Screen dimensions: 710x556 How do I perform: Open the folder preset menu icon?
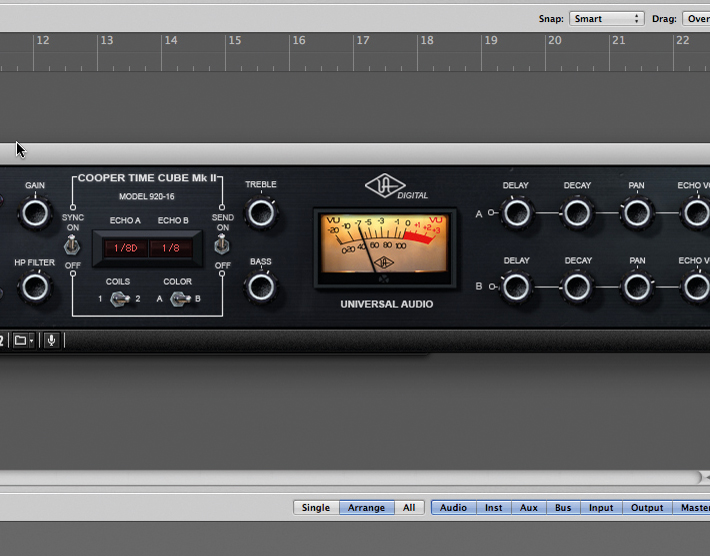pos(23,340)
